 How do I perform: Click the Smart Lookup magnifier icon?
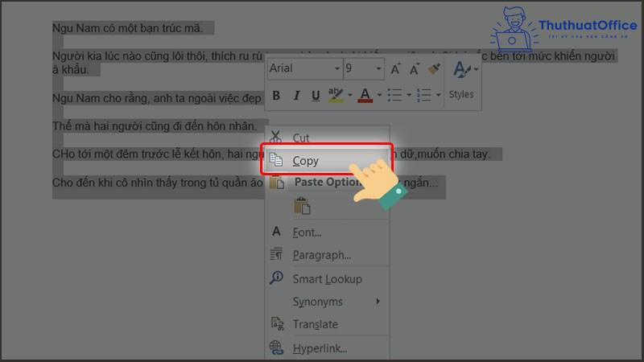(x=276, y=278)
